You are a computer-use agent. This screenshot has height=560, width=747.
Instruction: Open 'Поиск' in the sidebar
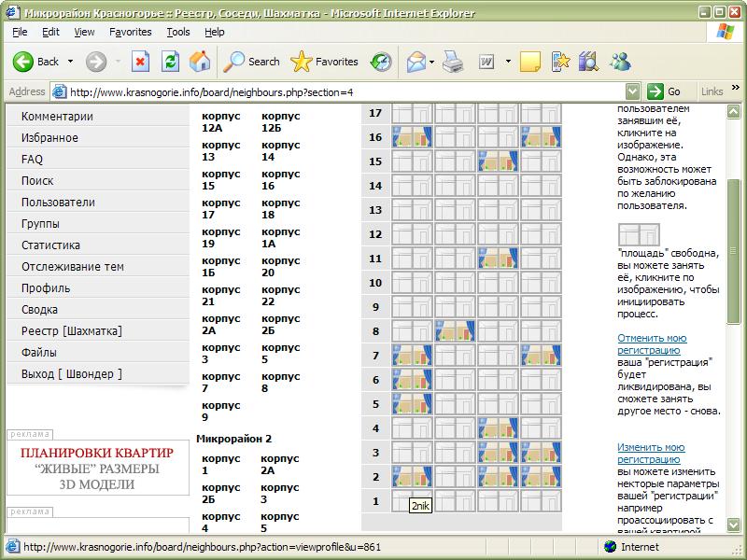pos(98,180)
